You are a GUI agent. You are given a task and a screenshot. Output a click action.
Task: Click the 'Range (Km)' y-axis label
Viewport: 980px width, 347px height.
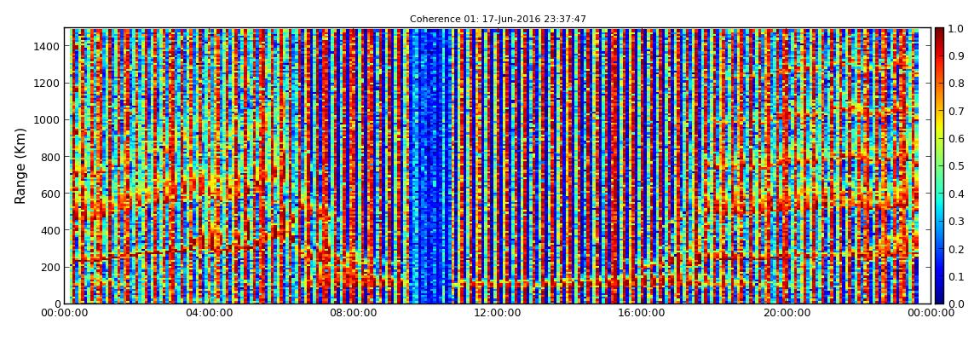[20, 165]
